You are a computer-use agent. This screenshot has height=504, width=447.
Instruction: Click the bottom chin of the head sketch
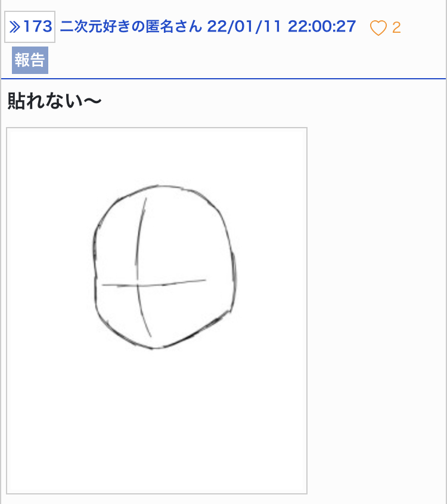[156, 348]
